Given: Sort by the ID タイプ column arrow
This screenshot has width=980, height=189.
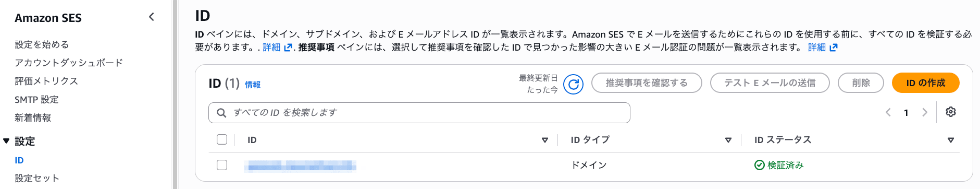Looking at the screenshot, I should pos(728,140).
